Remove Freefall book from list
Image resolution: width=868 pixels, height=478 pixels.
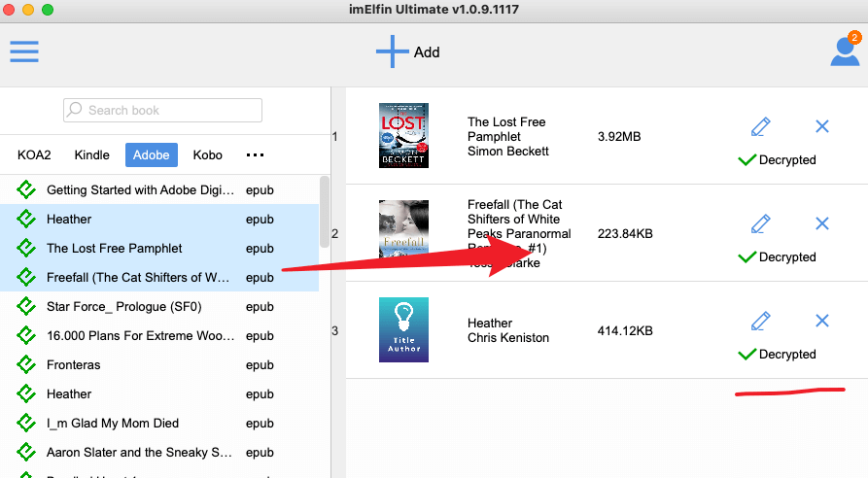822,223
